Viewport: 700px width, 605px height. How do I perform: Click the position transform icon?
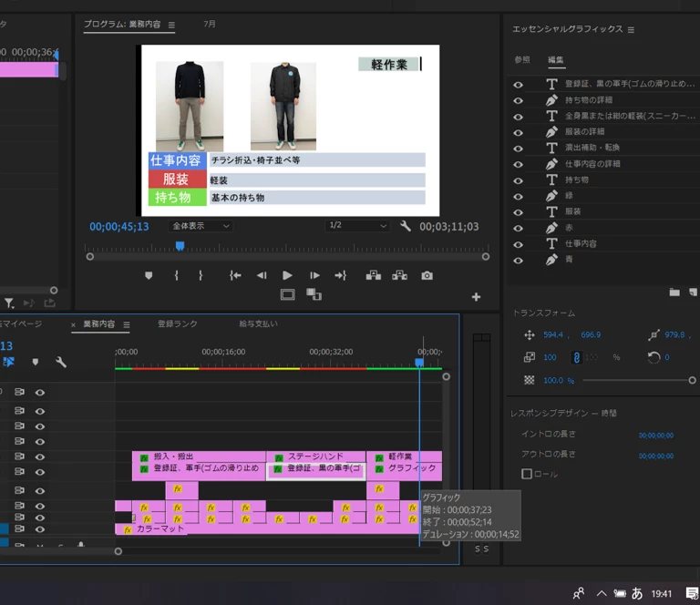[x=530, y=335]
